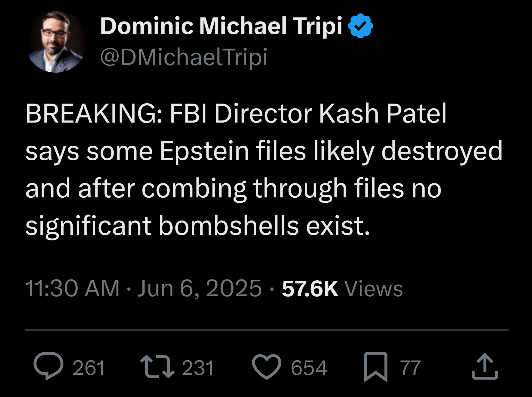The width and height of the screenshot is (532, 397).
Task: Open the Dominic Michael Tripi display name
Action: (x=221, y=26)
